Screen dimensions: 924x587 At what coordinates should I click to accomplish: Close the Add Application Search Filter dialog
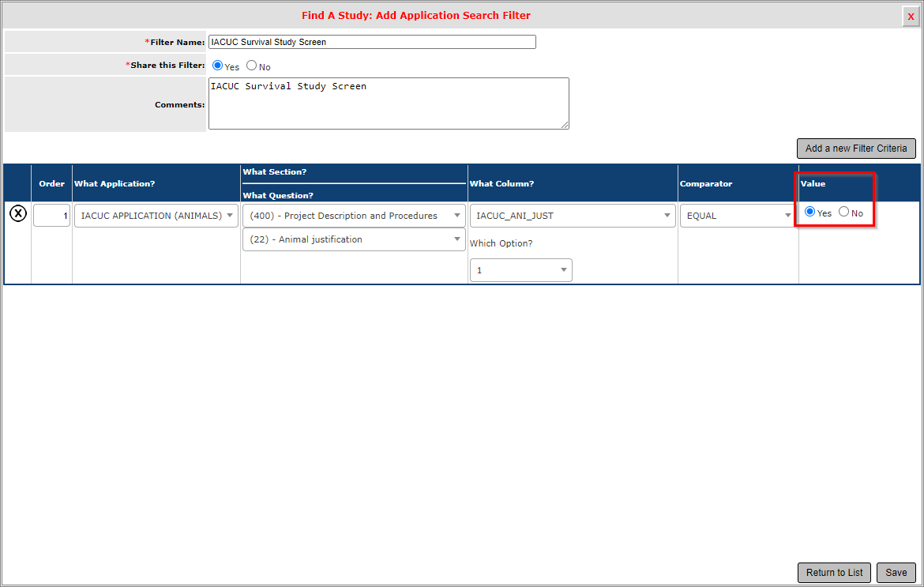[911, 17]
